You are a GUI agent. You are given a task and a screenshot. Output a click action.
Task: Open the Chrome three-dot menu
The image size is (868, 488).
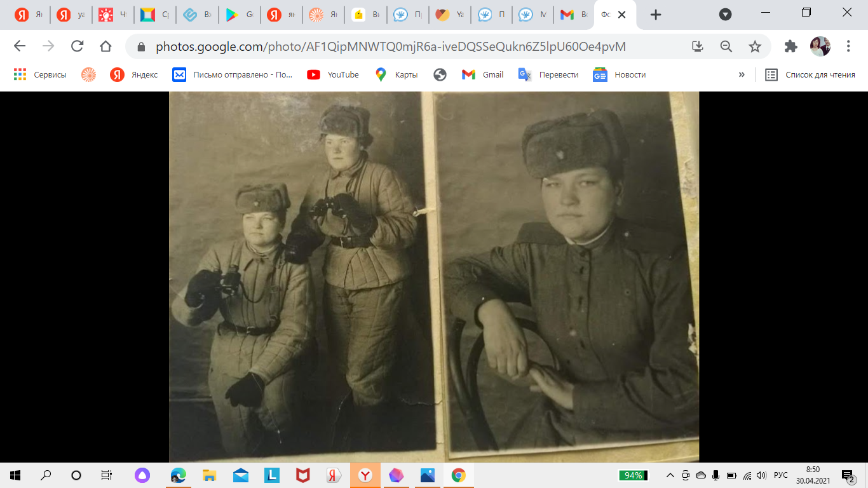point(848,46)
